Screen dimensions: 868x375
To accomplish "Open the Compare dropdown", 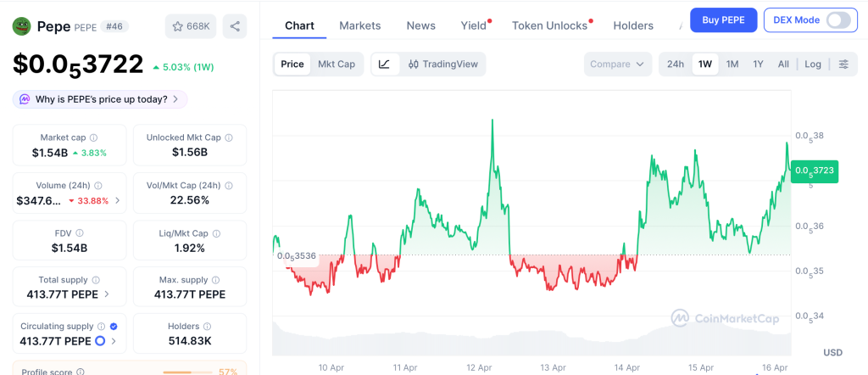I will [x=618, y=64].
